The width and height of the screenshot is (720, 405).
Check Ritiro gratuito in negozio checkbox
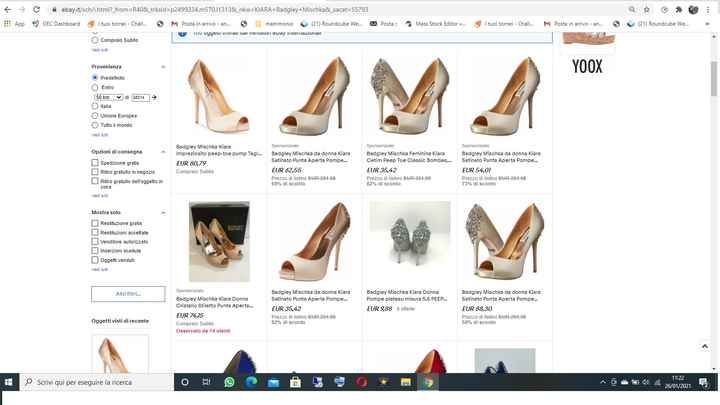click(95, 172)
